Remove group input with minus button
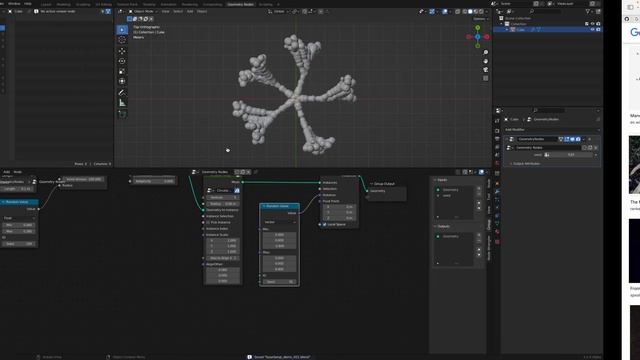 pyautogui.click(x=479, y=194)
